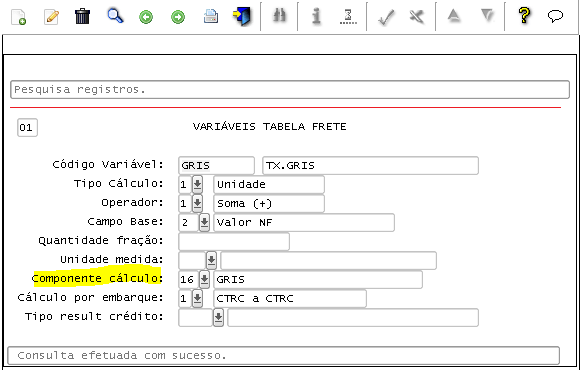Viewport: 584px width, 370px height.
Task: Open help question mark icon
Action: pyautogui.click(x=524, y=15)
